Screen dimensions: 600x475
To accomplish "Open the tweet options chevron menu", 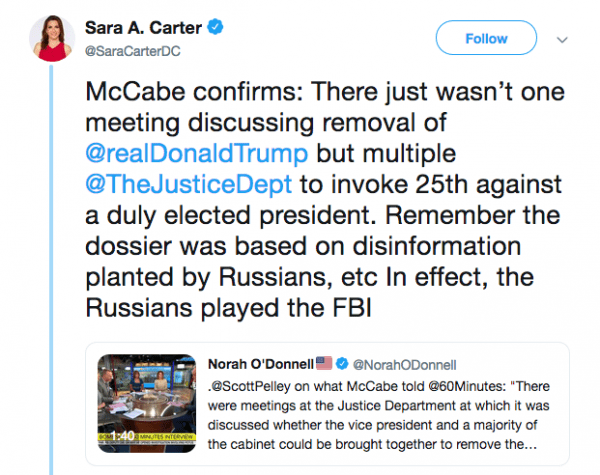I will 561,40.
